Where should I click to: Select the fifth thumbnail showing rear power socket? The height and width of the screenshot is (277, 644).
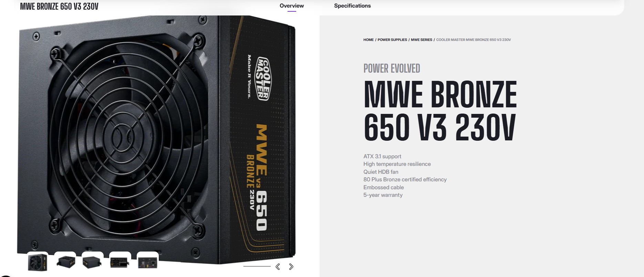pyautogui.click(x=148, y=262)
